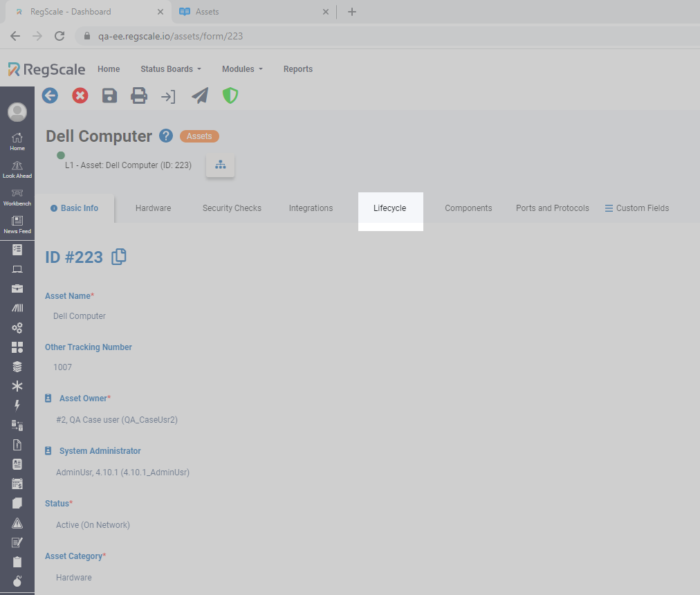Open the hierarchy tree button next to L1 - Asset
This screenshot has height=595, width=700.
220,165
